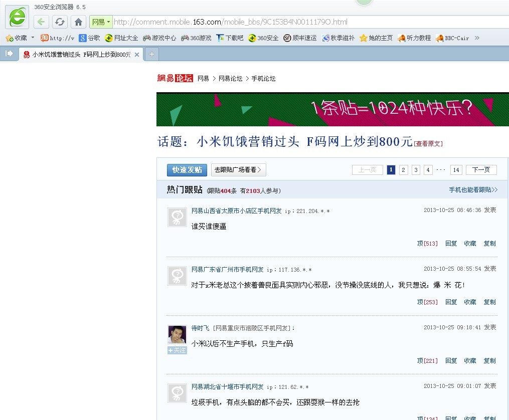Open 网易湖北省十堰市手机网友 profile

(x=227, y=387)
